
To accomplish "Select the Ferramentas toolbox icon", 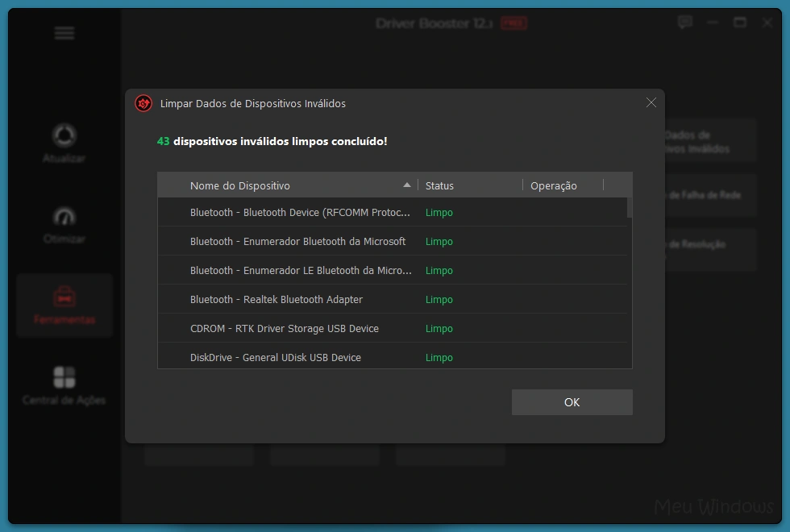I will point(64,305).
